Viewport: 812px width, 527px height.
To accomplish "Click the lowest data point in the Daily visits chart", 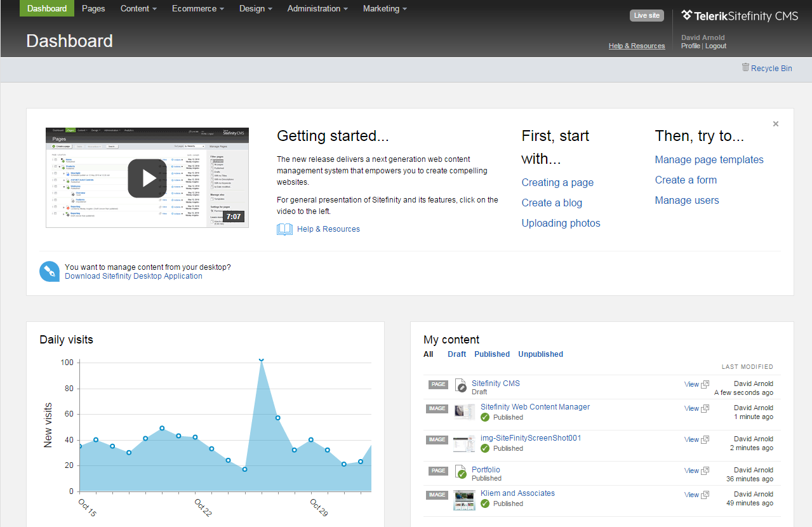I will [244, 469].
